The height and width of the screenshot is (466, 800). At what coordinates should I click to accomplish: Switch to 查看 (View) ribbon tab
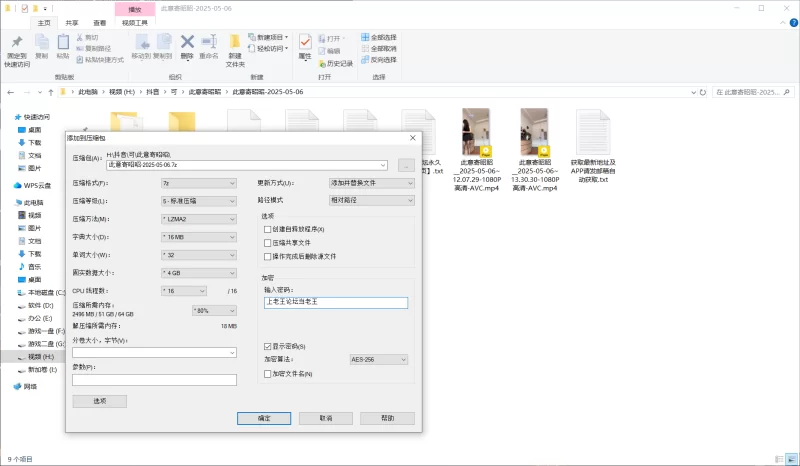(99, 23)
